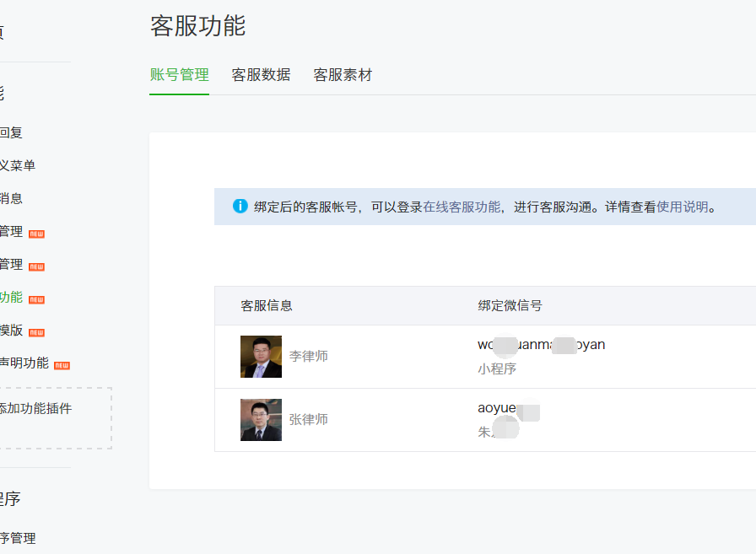Click the 使用说明 link

click(x=683, y=207)
